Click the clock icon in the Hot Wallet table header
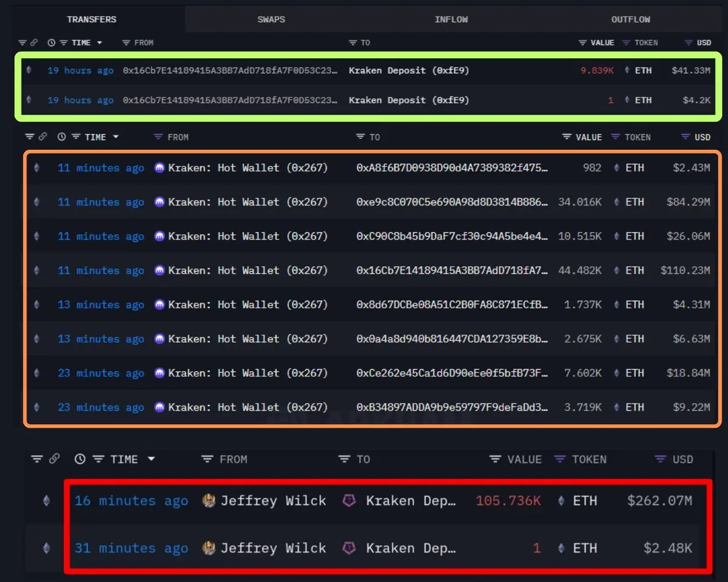728x582 pixels. (62, 137)
